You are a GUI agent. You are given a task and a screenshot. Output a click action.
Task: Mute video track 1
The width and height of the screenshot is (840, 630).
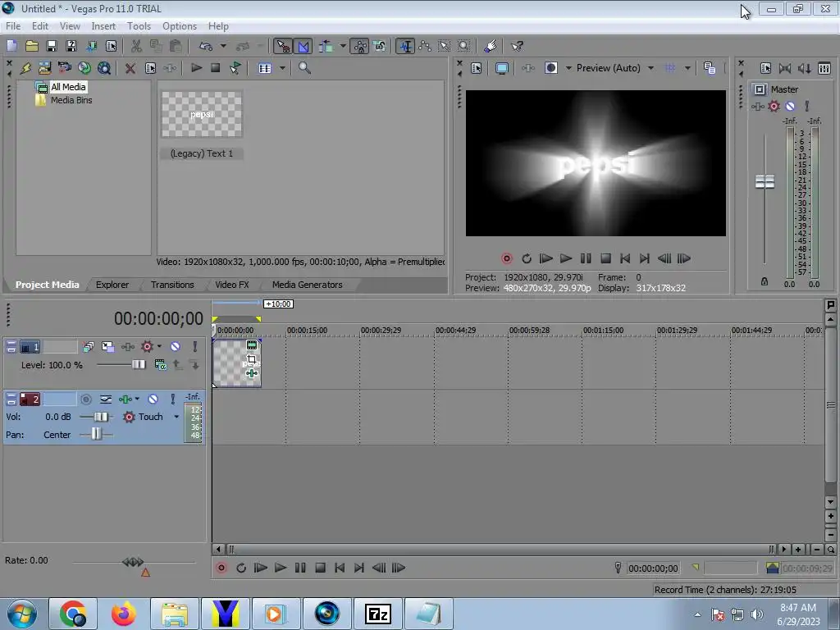point(175,347)
